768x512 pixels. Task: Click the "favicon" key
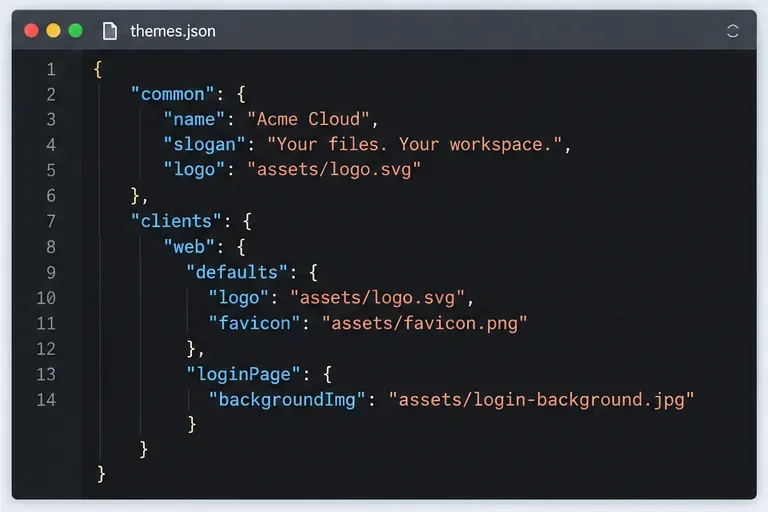tap(254, 323)
